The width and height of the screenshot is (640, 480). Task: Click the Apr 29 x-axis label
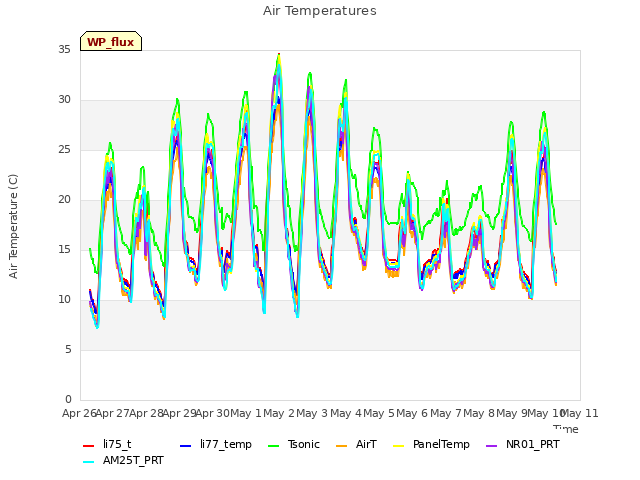click(180, 413)
